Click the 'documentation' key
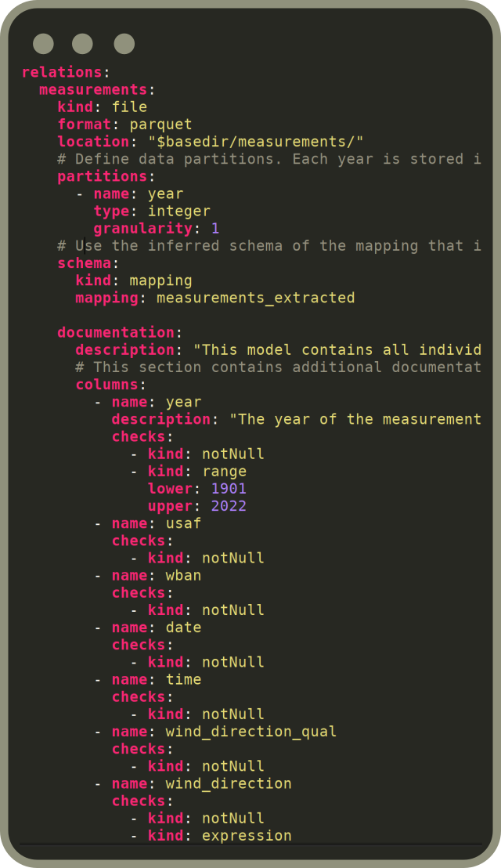The width and height of the screenshot is (501, 868). 115,332
